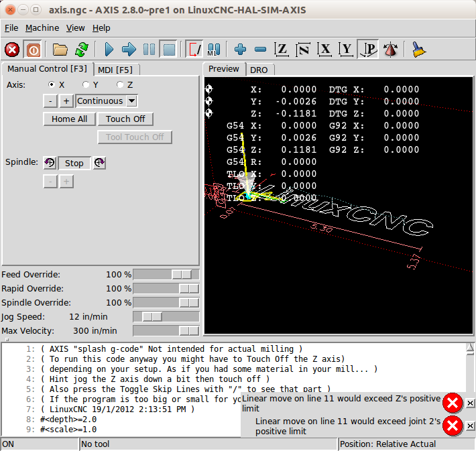Dismiss the Z's positive limit error
Viewport: 476px width, 451px height.
tap(470, 403)
